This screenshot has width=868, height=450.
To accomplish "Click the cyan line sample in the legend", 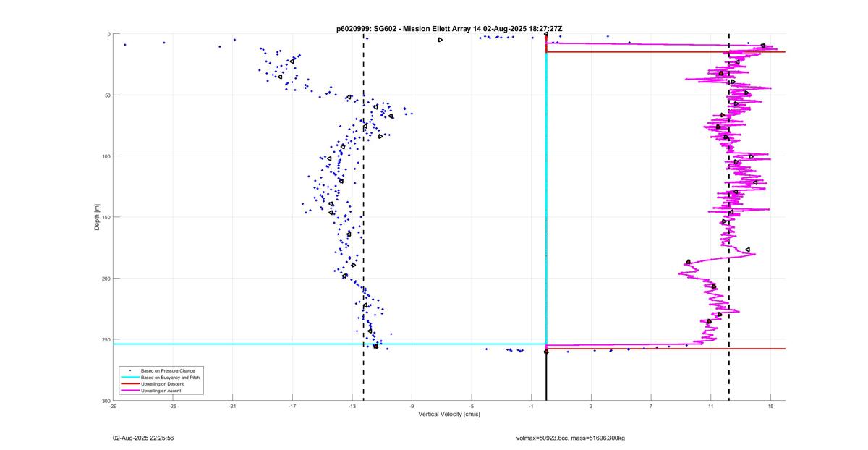I will tap(129, 378).
